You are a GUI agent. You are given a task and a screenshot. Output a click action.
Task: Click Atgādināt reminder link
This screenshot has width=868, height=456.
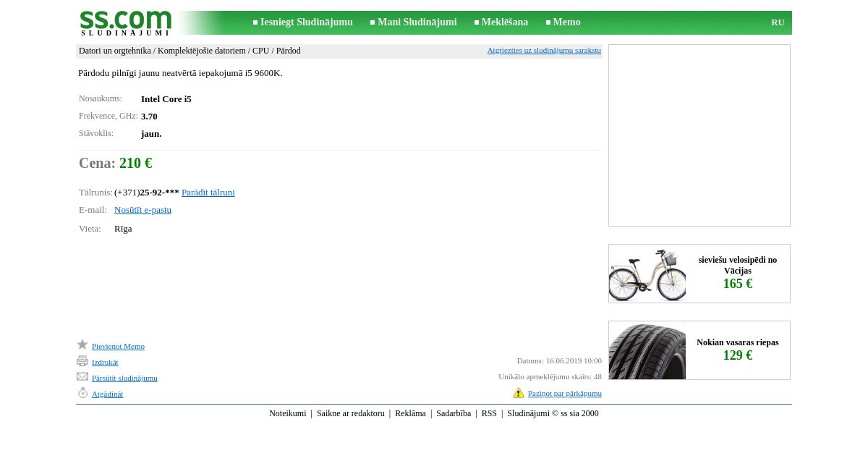coord(107,394)
